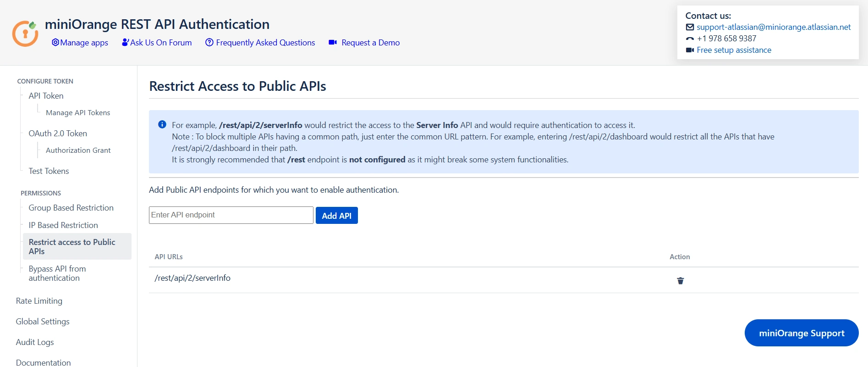Click the envelope icon in Contact us
Viewport: 868px width, 367px height.
point(690,27)
